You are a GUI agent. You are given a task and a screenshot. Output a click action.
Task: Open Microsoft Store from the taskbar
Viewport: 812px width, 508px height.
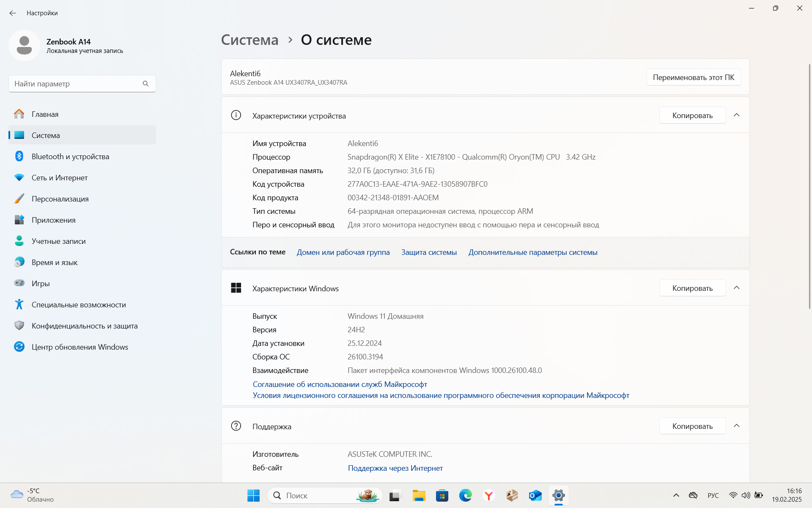(x=442, y=495)
